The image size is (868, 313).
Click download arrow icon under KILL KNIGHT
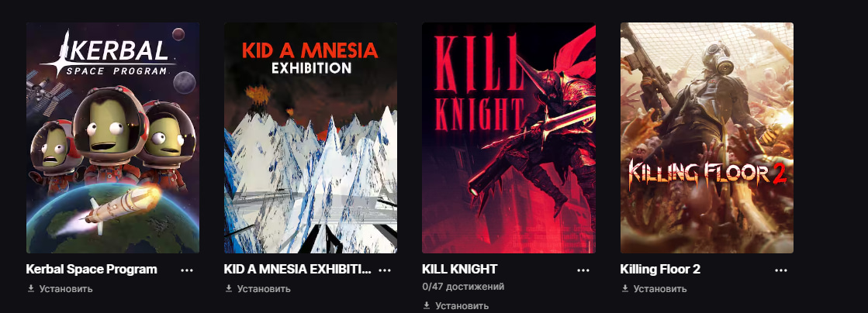(427, 305)
